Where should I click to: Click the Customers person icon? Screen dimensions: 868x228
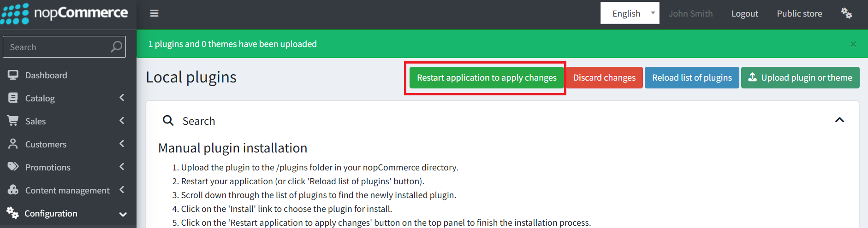13,144
